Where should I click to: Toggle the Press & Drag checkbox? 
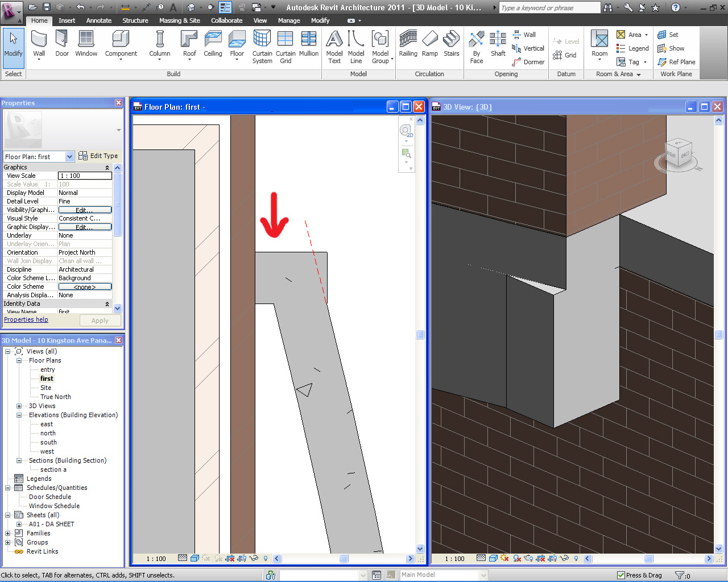click(621, 575)
